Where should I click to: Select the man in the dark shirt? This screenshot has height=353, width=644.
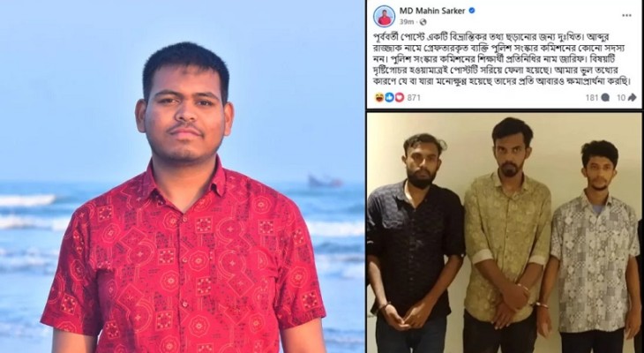click(x=415, y=244)
